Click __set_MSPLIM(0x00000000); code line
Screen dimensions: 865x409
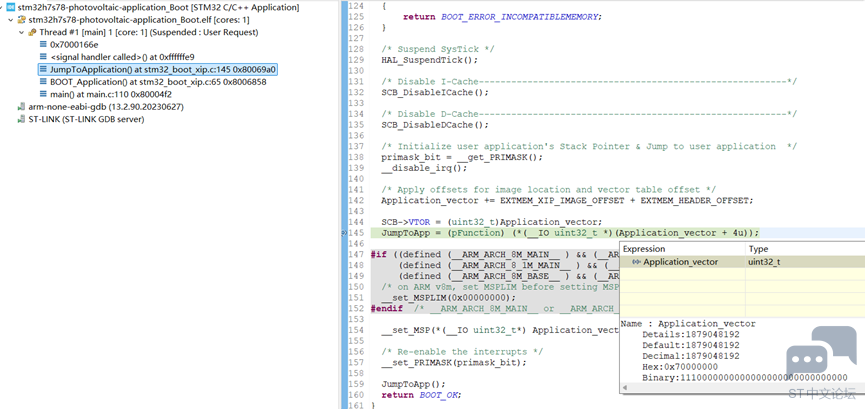(x=448, y=298)
